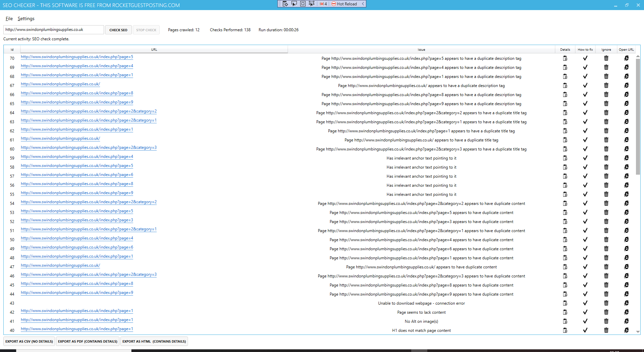Select row 59 'Has irrelevant anchor text' issue

tap(421, 158)
